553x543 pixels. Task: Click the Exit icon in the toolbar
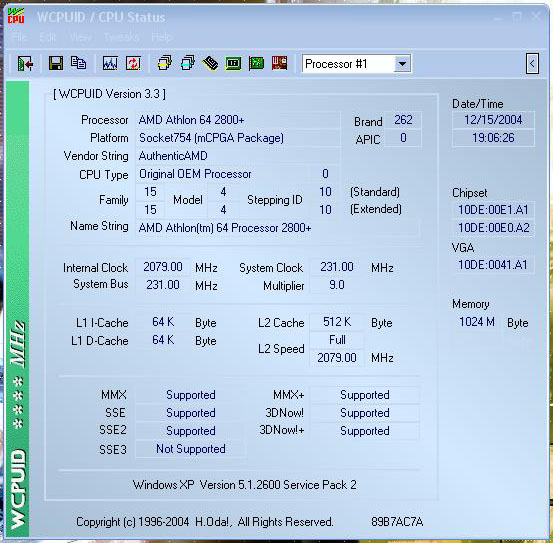pyautogui.click(x=25, y=64)
